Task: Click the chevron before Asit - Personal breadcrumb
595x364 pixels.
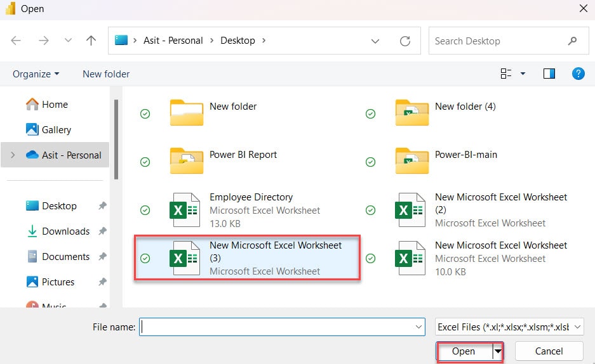Action: [135, 41]
